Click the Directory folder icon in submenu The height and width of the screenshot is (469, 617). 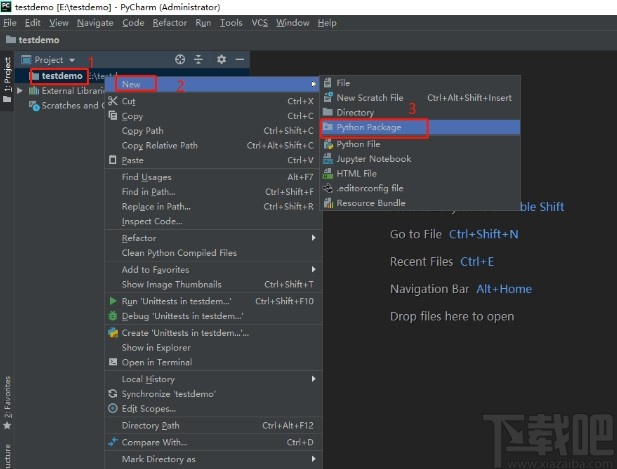click(328, 112)
